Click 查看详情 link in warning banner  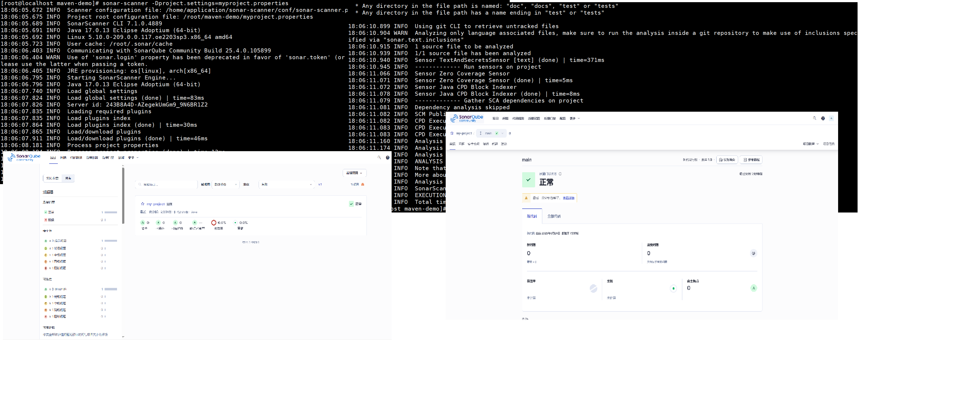point(568,198)
